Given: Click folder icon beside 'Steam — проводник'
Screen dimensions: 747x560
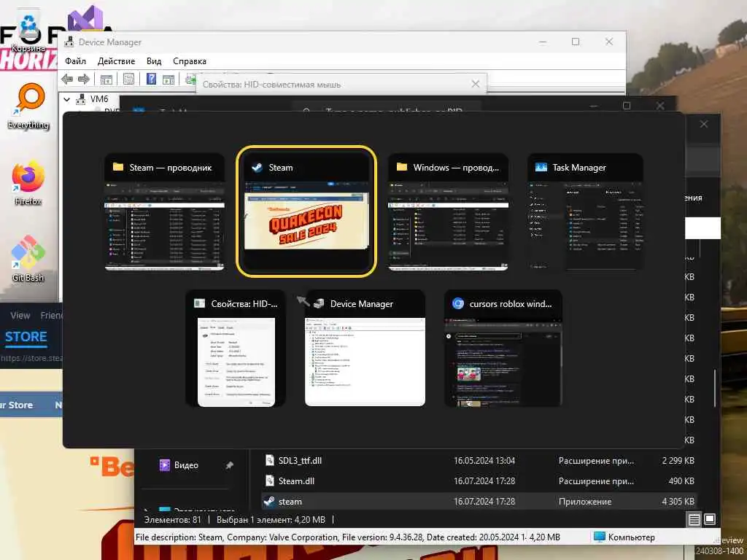Looking at the screenshot, I should click(117, 167).
